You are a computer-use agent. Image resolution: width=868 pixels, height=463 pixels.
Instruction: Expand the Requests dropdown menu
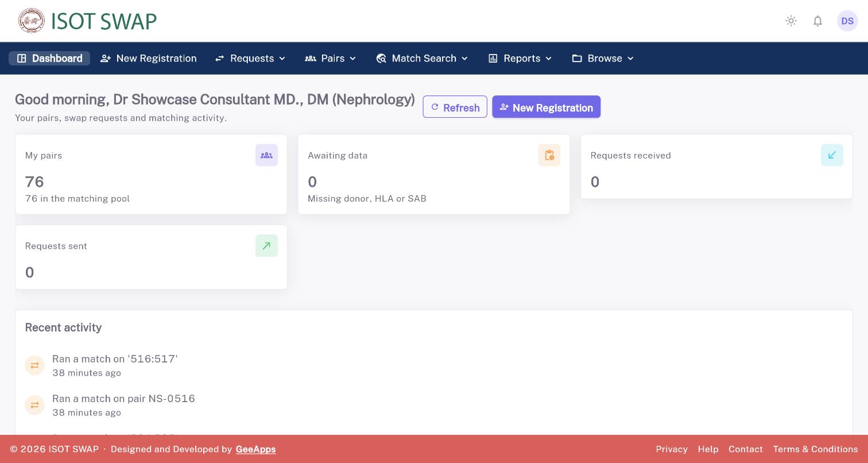click(250, 59)
